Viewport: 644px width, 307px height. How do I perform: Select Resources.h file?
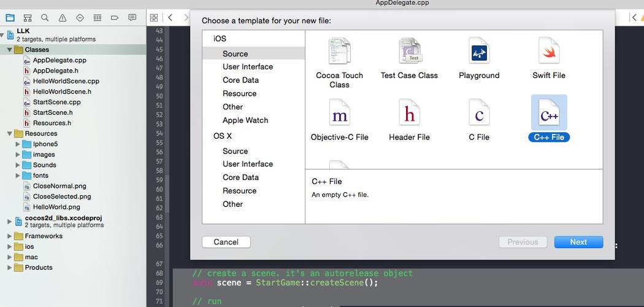pyautogui.click(x=52, y=123)
